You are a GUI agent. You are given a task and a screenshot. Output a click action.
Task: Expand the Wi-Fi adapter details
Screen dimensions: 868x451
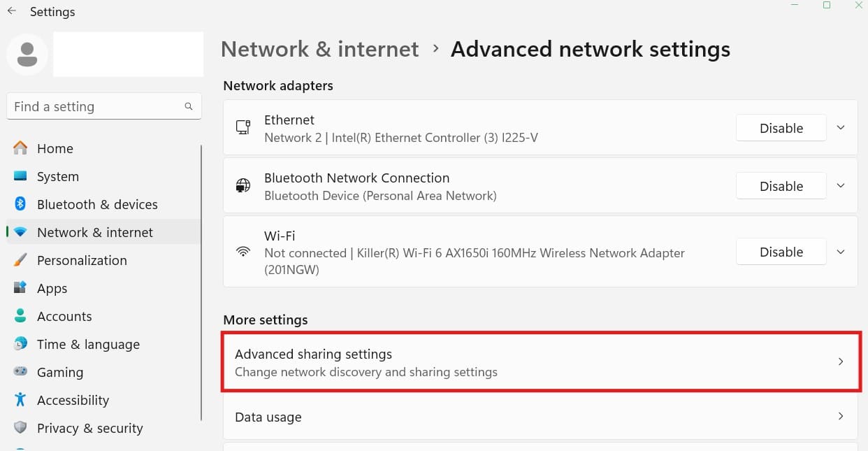pos(841,252)
